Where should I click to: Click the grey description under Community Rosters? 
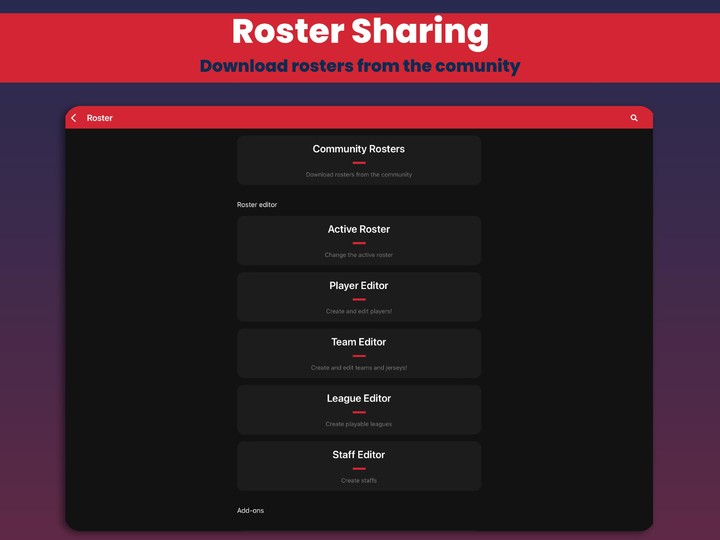[x=359, y=174]
